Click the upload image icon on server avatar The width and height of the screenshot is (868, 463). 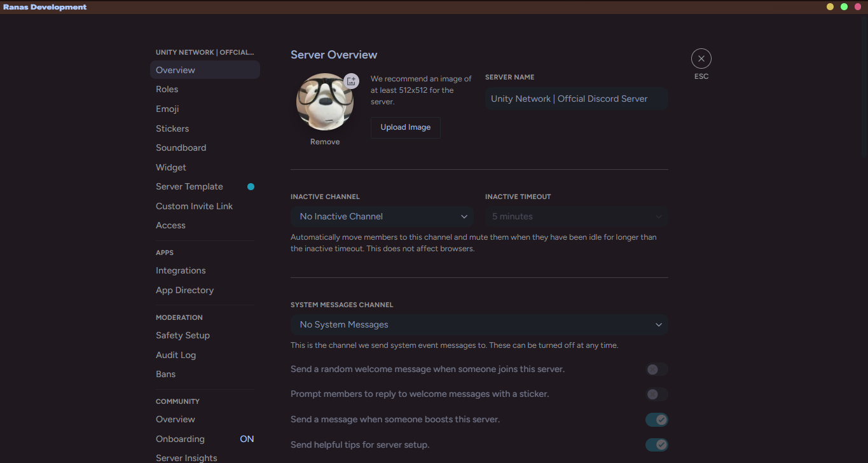pos(352,81)
